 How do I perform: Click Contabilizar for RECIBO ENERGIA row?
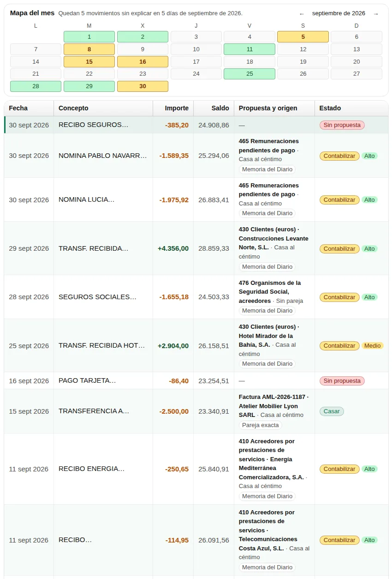coord(339,469)
